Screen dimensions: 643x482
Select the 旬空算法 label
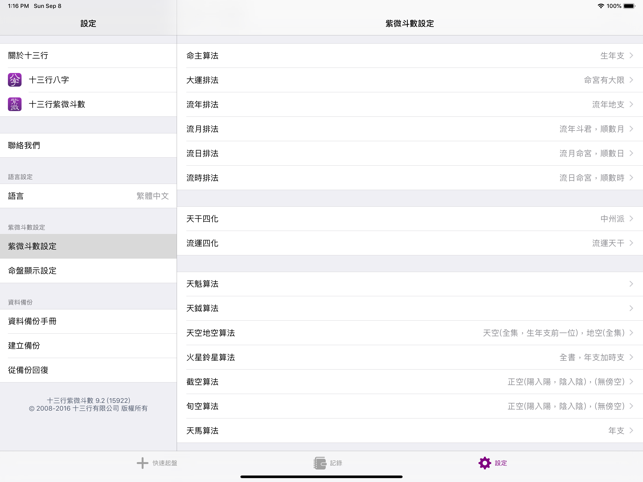click(202, 406)
